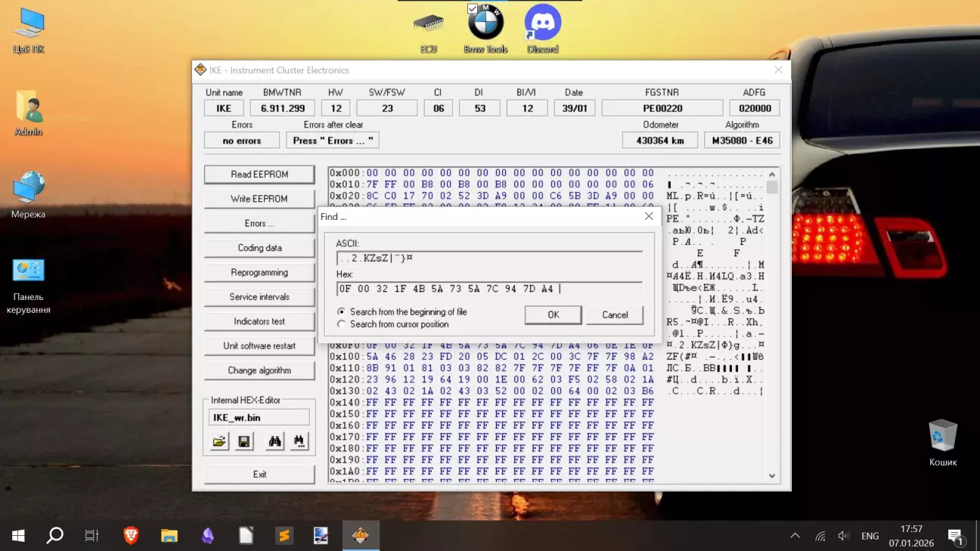The image size is (980, 551).
Task: Click into the ASCII search field
Action: [489, 258]
